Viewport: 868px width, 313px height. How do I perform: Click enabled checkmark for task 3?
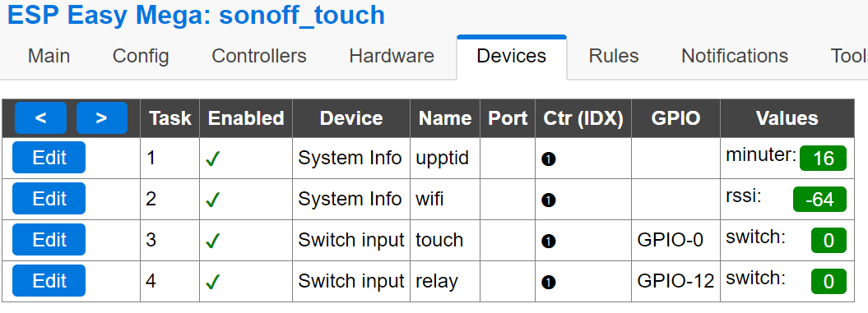point(212,241)
